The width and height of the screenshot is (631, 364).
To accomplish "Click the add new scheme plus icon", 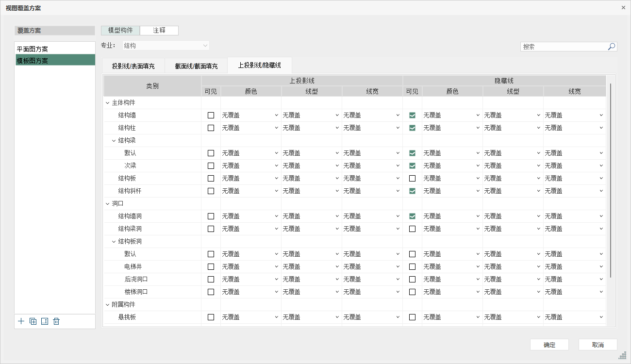I will coord(21,321).
